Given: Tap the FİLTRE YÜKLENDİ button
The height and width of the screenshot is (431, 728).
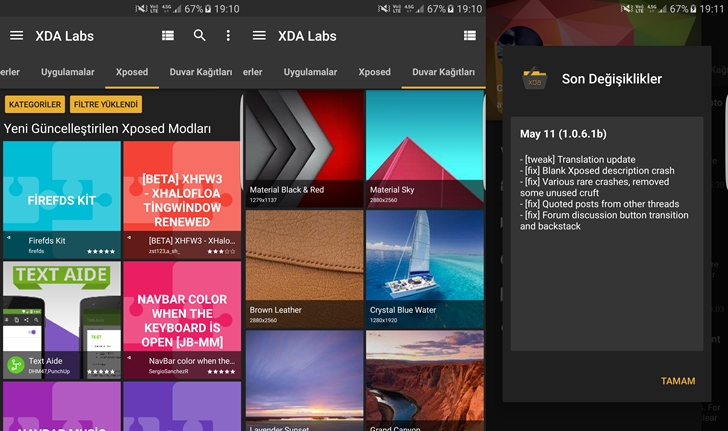Looking at the screenshot, I should [x=106, y=104].
